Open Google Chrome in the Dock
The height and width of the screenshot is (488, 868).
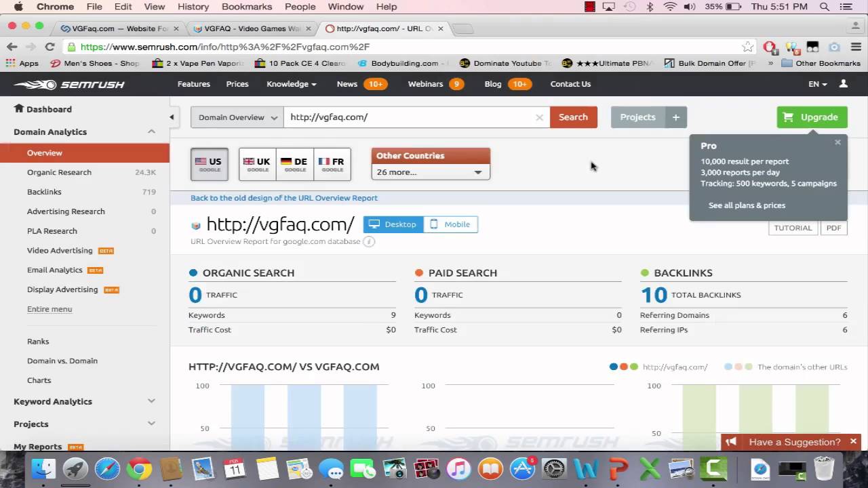140,469
